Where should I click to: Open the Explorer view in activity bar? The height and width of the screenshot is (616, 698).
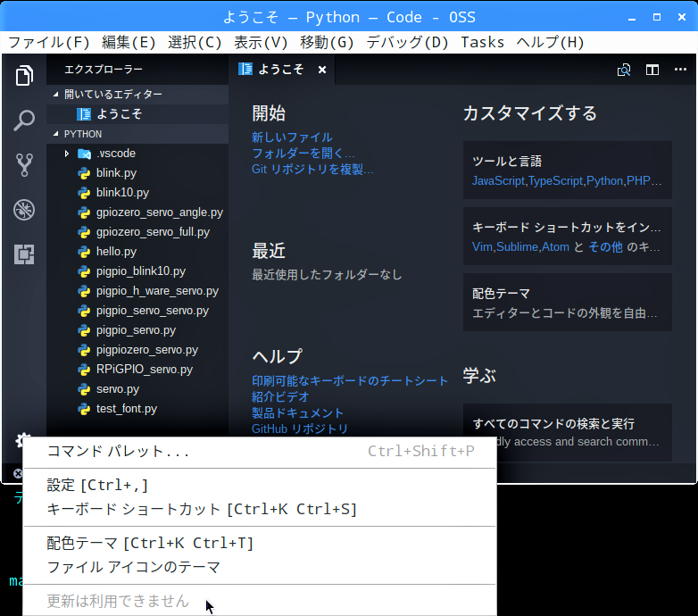pyautogui.click(x=24, y=75)
